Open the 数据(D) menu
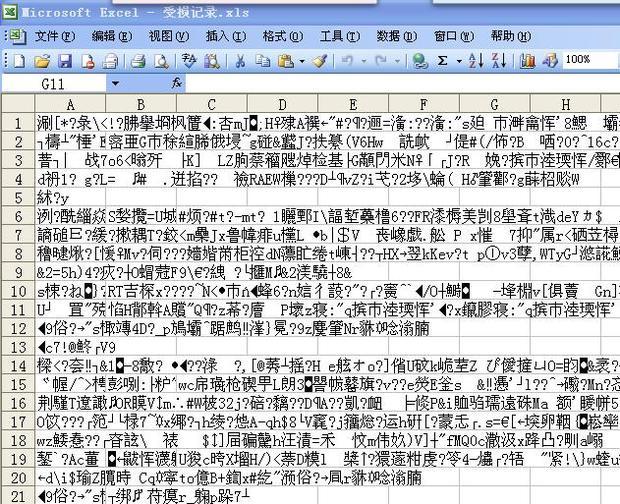 pyautogui.click(x=397, y=36)
